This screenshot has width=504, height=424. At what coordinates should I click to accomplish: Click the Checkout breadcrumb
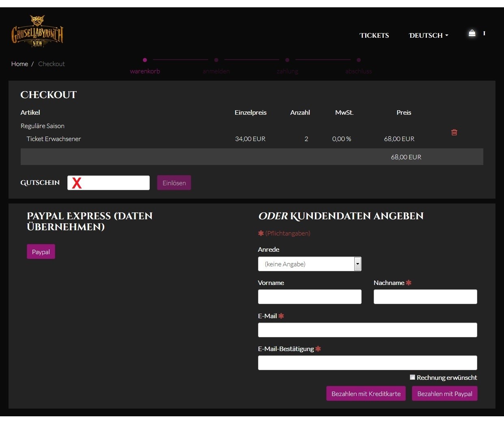pos(52,64)
